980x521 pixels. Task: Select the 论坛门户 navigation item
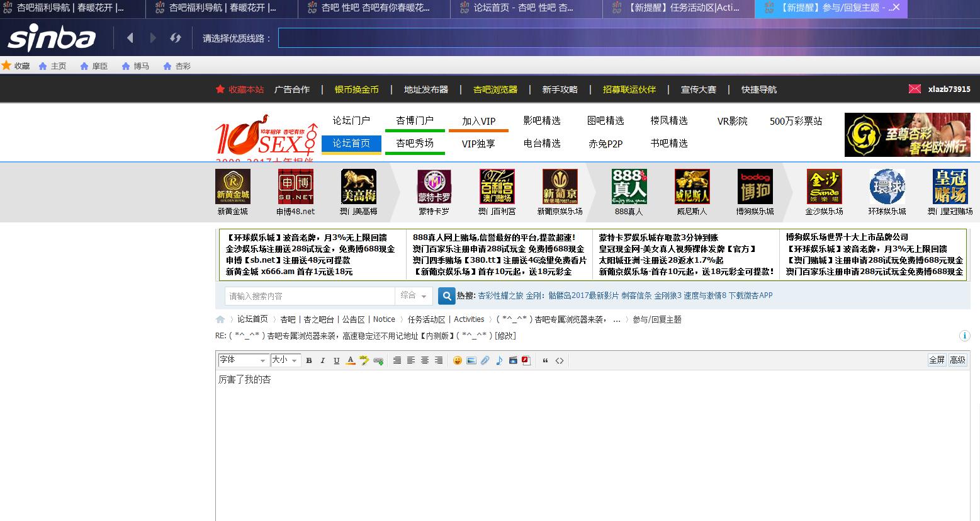point(351,120)
